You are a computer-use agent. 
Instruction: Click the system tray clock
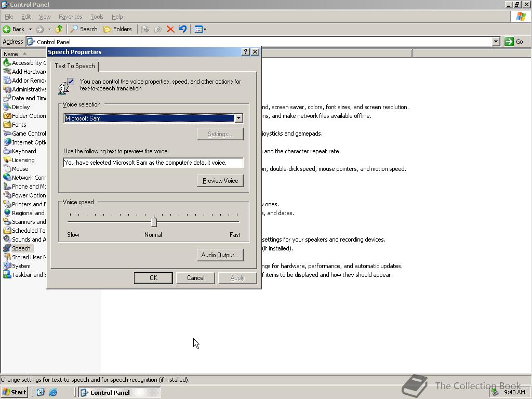514,392
